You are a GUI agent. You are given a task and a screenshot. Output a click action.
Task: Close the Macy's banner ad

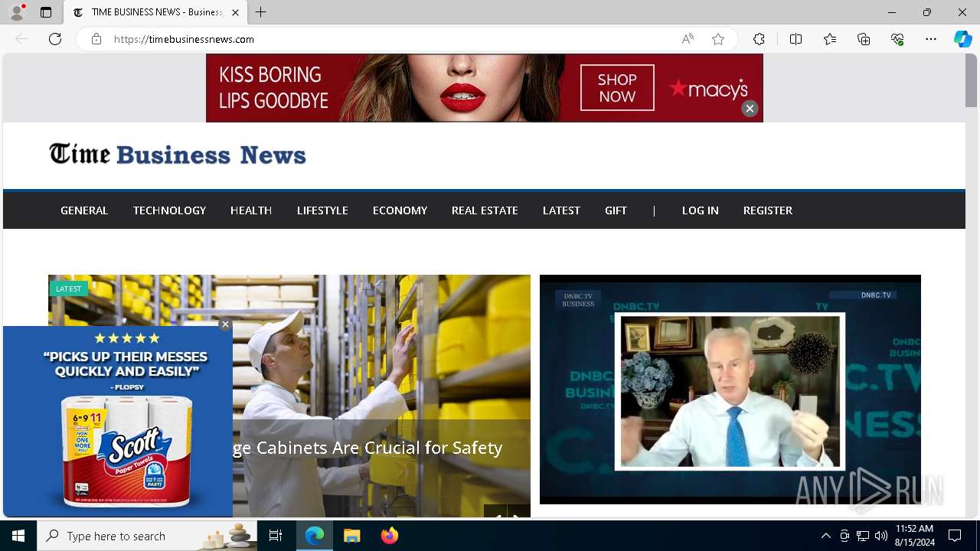tap(750, 109)
